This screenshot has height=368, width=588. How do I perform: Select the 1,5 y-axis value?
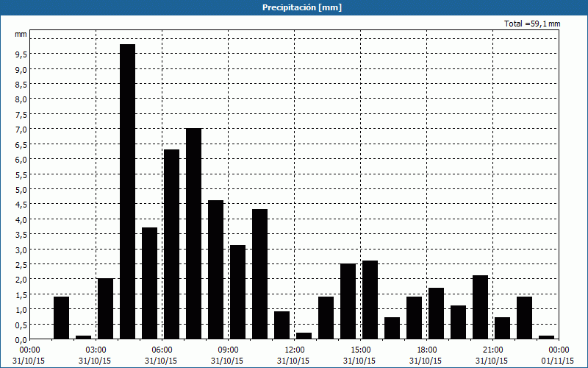click(21, 295)
